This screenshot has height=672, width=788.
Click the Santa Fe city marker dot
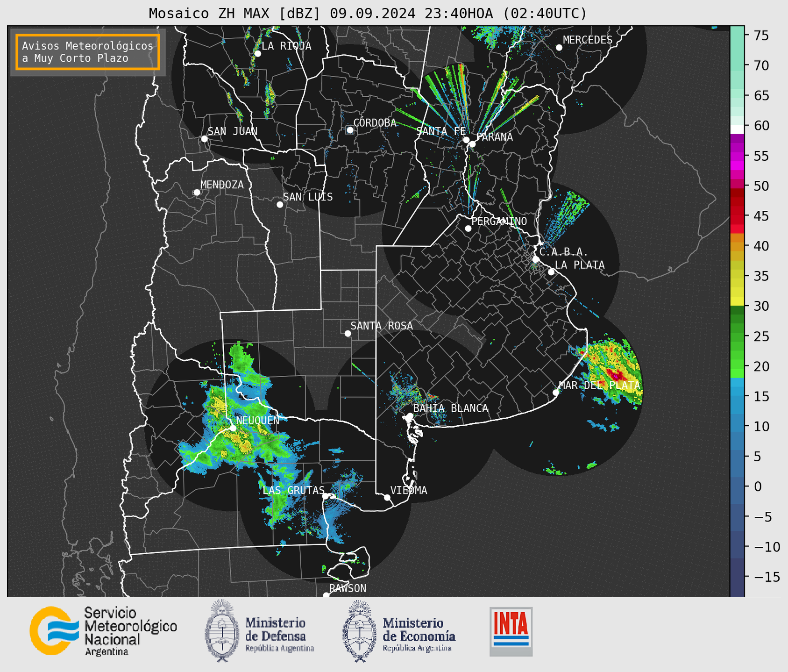466,140
